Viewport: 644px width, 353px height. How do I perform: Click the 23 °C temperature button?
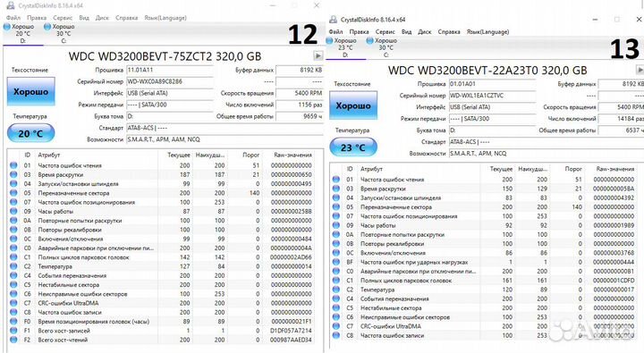353,147
